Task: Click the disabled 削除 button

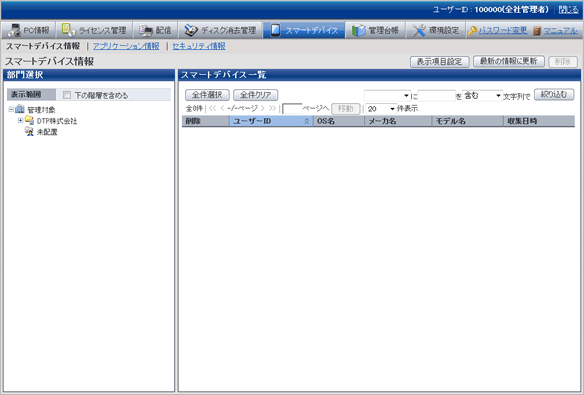Action: tap(563, 61)
